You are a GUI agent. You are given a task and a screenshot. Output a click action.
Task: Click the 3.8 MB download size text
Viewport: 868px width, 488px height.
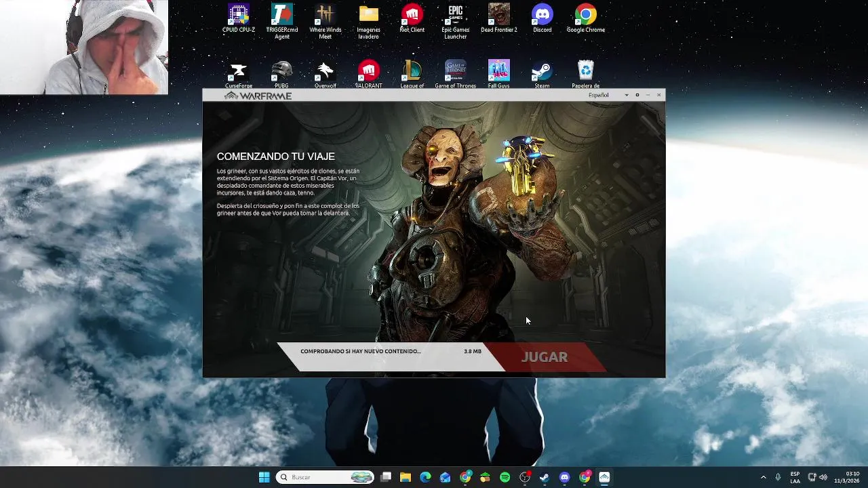[473, 351]
